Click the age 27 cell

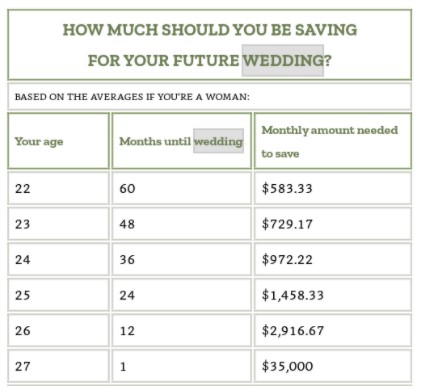(x=58, y=366)
